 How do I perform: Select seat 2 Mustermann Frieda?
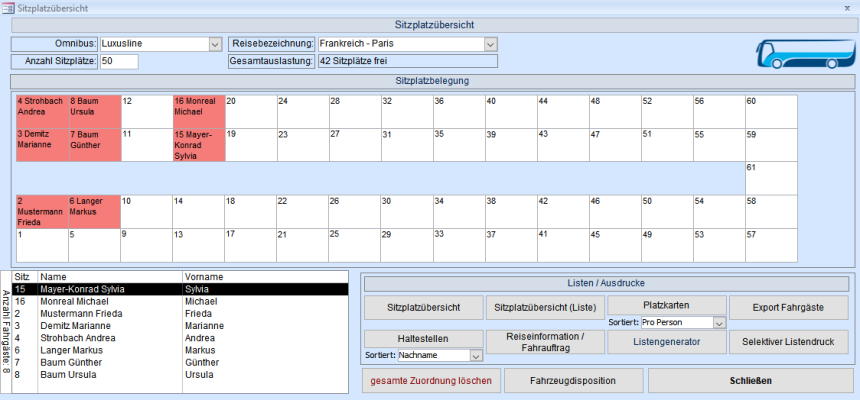click(x=42, y=212)
